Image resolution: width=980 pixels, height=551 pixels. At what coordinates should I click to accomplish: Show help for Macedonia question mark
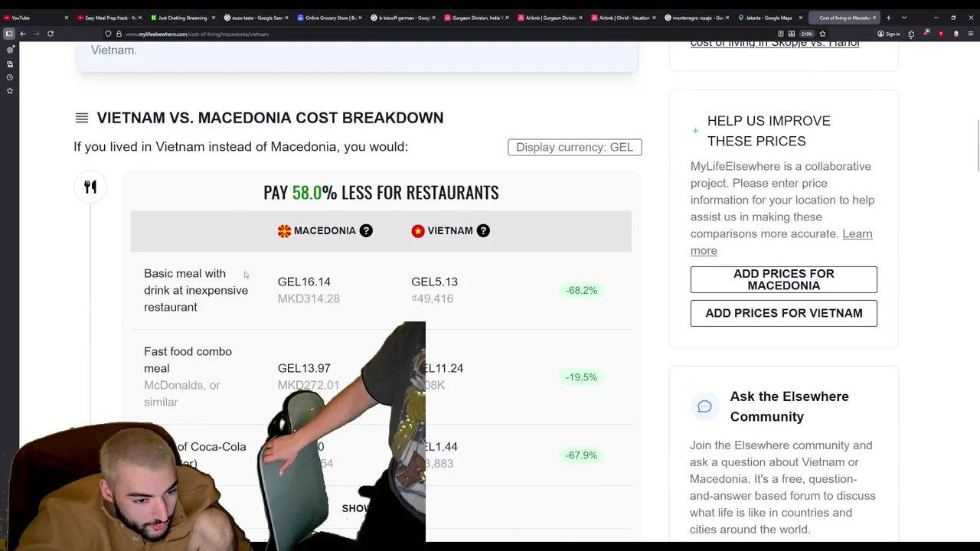[366, 230]
